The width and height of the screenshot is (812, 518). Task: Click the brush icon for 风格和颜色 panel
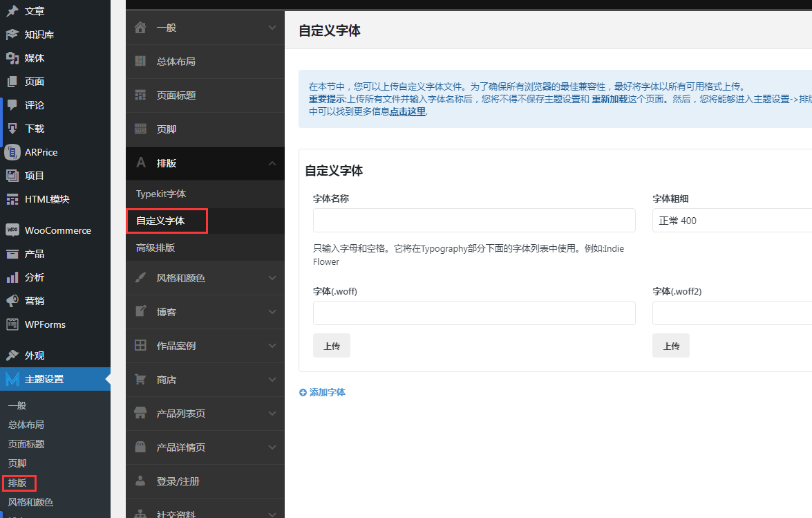(140, 277)
